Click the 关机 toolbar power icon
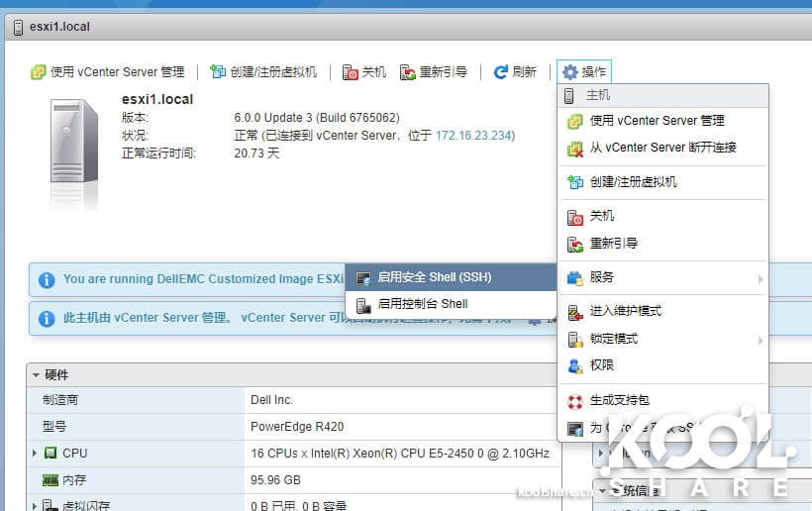This screenshot has height=511, width=812. click(351, 72)
